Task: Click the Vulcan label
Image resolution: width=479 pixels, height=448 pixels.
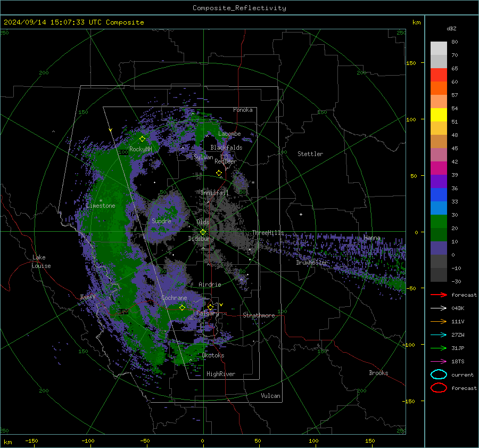Action: click(270, 396)
